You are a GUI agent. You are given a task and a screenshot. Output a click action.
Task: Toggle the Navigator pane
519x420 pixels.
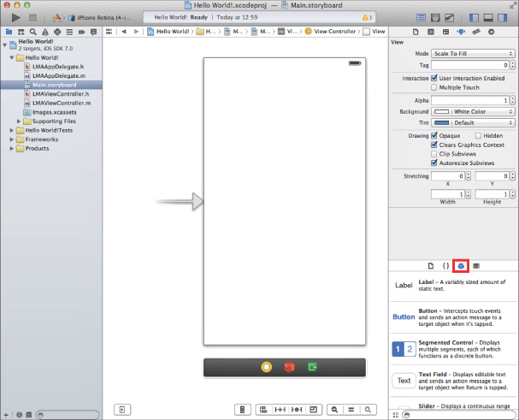pyautogui.click(x=474, y=18)
